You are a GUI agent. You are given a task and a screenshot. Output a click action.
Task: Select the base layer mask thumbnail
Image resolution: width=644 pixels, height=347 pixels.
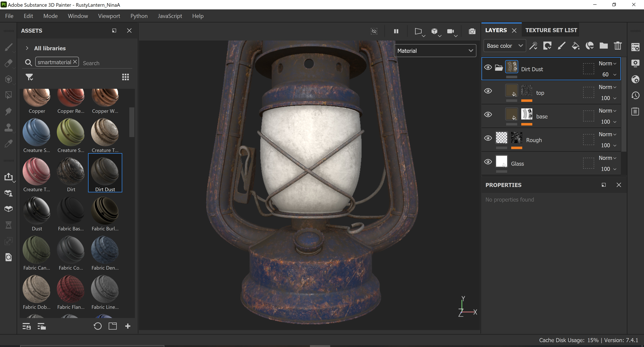click(x=526, y=114)
